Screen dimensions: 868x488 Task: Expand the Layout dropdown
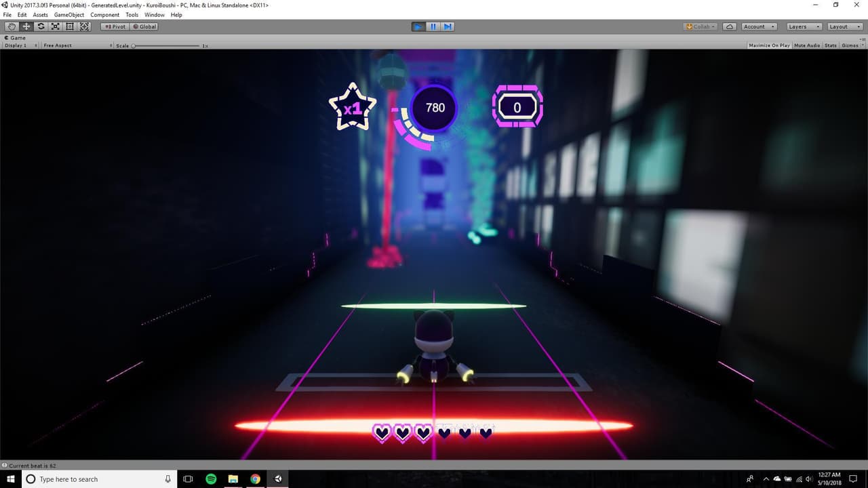845,26
